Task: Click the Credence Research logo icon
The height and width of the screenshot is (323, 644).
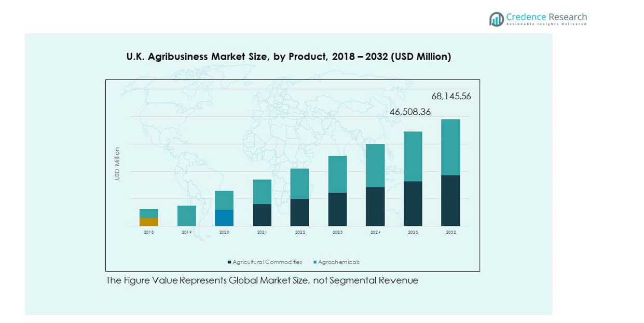Action: (497, 19)
